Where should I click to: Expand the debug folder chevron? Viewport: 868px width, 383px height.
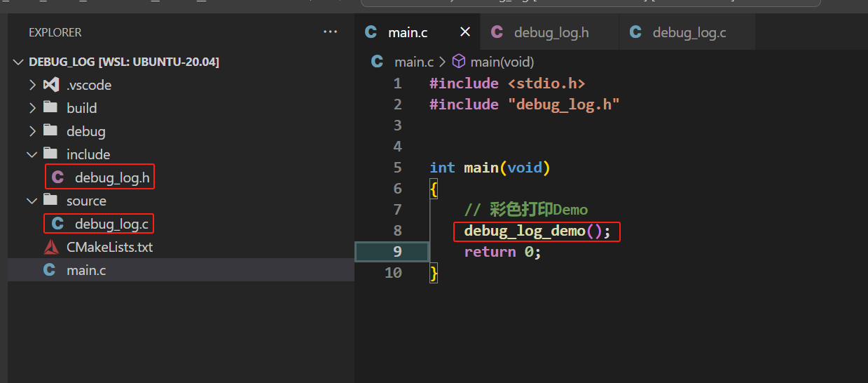[32, 131]
